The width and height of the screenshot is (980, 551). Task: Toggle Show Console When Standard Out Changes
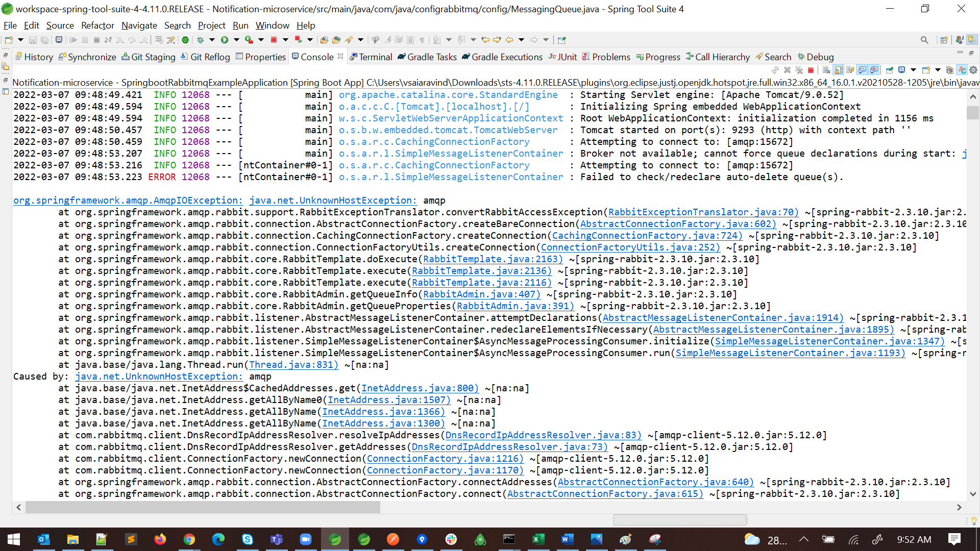[x=862, y=70]
